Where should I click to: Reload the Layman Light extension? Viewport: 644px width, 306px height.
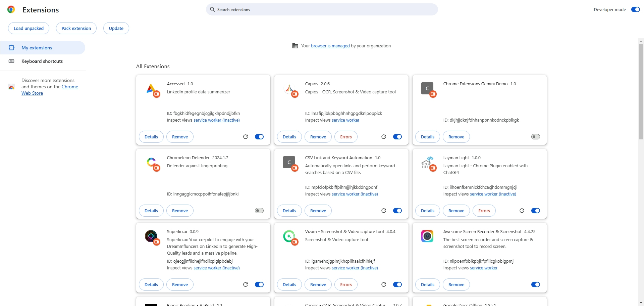point(522,211)
